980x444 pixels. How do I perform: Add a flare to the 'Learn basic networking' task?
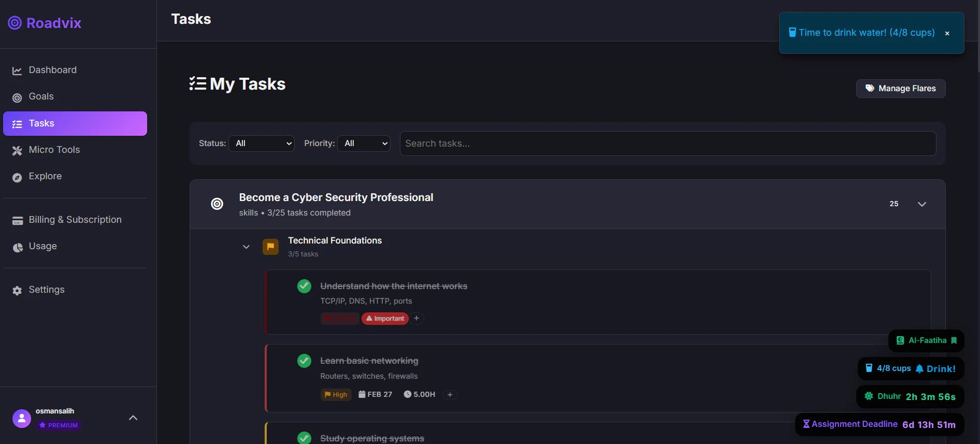tap(450, 395)
